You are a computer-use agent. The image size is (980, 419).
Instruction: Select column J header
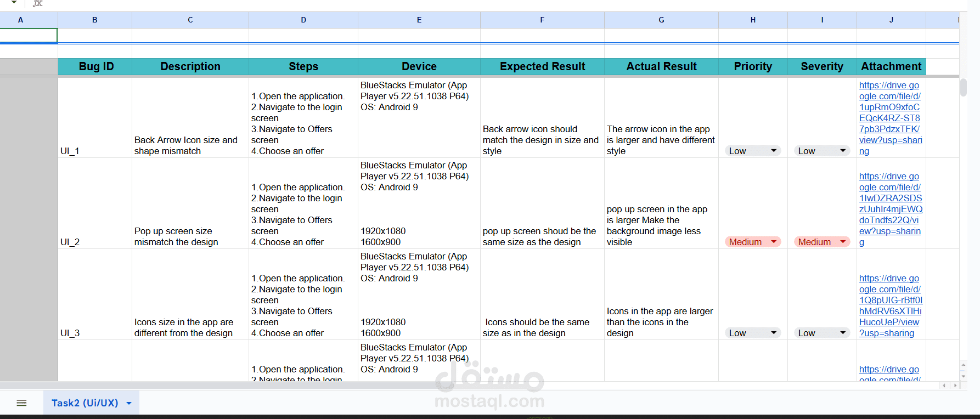click(891, 20)
